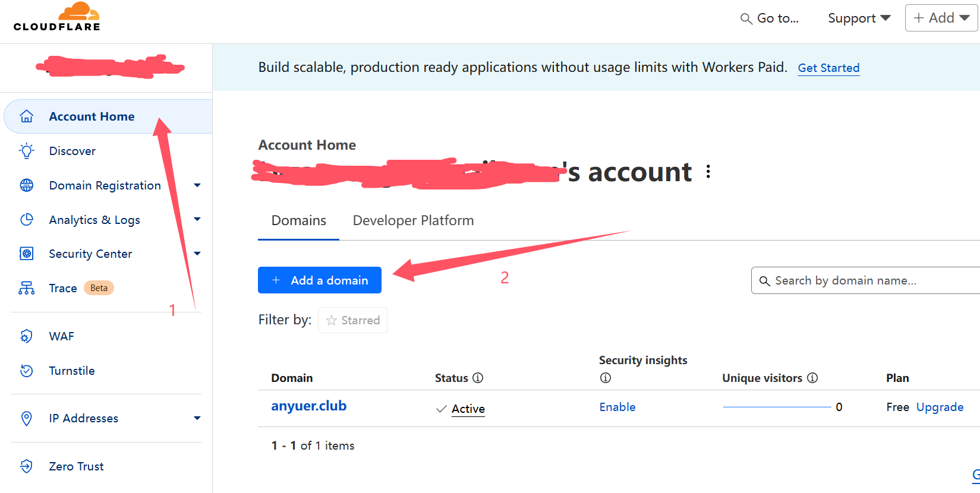The height and width of the screenshot is (493, 980).
Task: Click the Trace network icon
Action: 27,288
